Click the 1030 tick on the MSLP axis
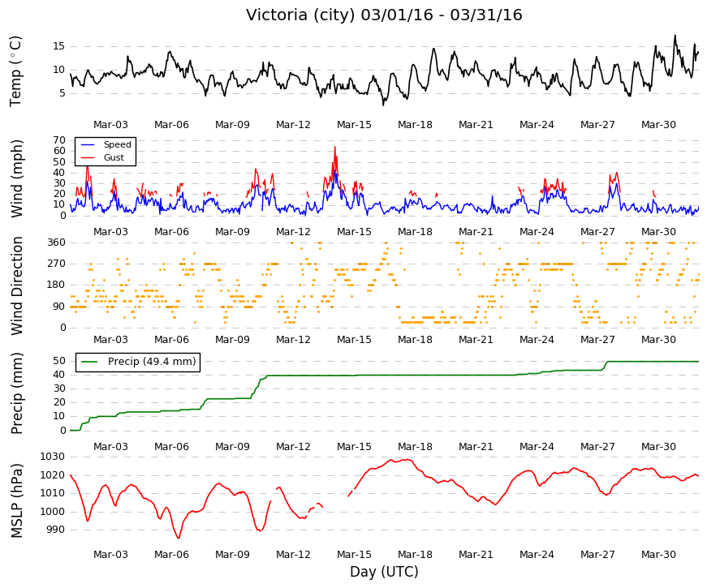The image size is (707, 588). coord(52,457)
